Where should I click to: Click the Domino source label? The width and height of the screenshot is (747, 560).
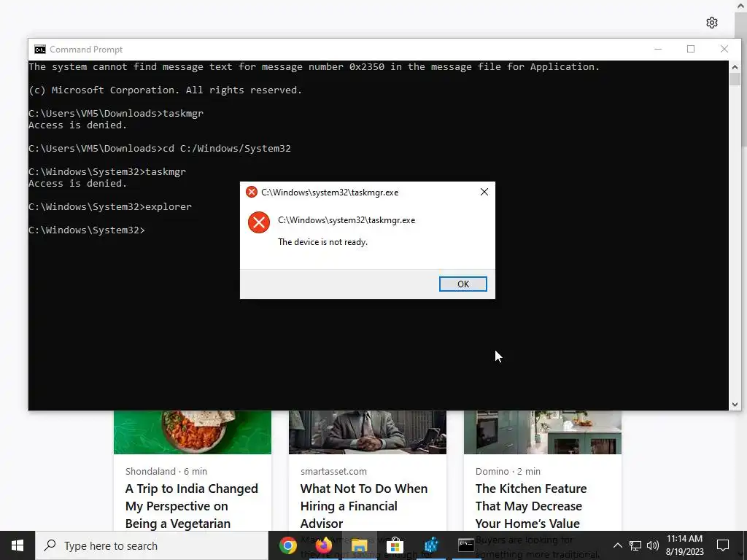click(x=492, y=472)
